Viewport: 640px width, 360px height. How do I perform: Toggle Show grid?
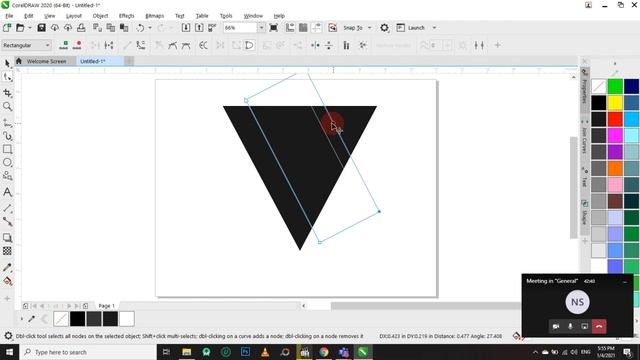pos(303,28)
